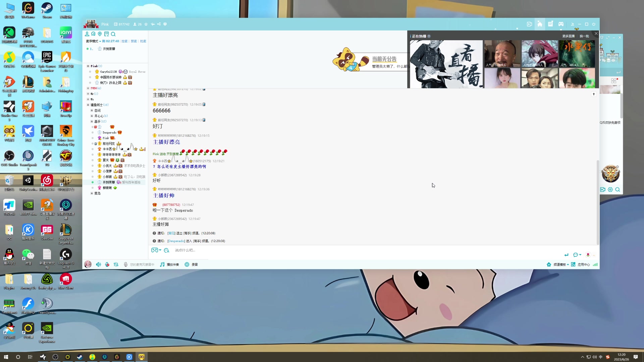Open the user avatar at bottom left

click(88, 264)
